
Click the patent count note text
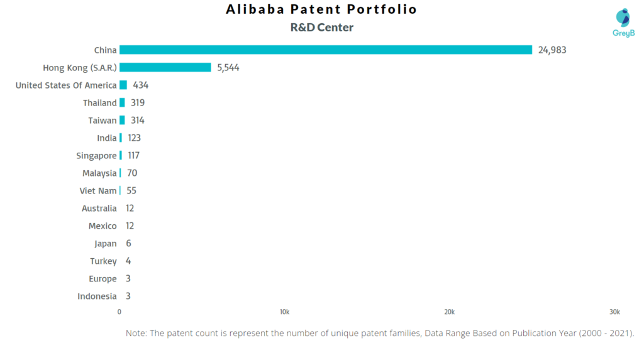tap(380, 332)
